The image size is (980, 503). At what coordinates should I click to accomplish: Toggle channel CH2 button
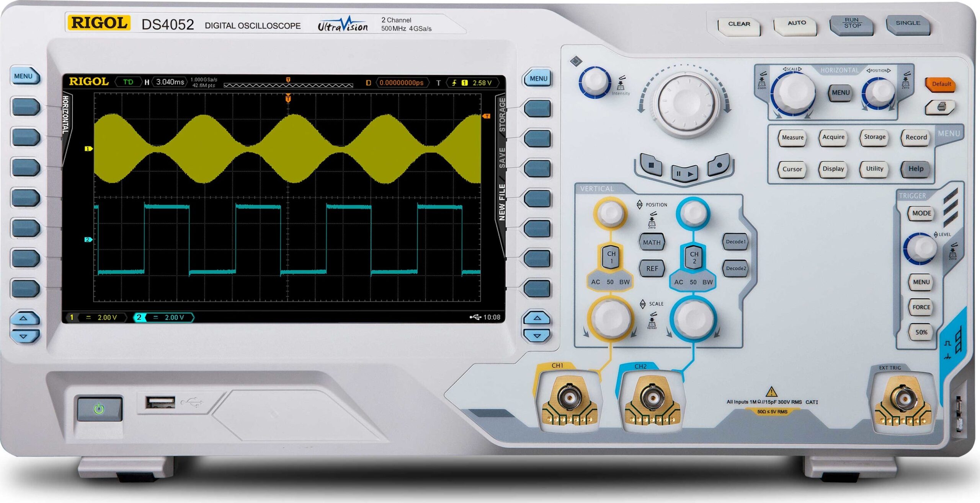pyautogui.click(x=694, y=257)
